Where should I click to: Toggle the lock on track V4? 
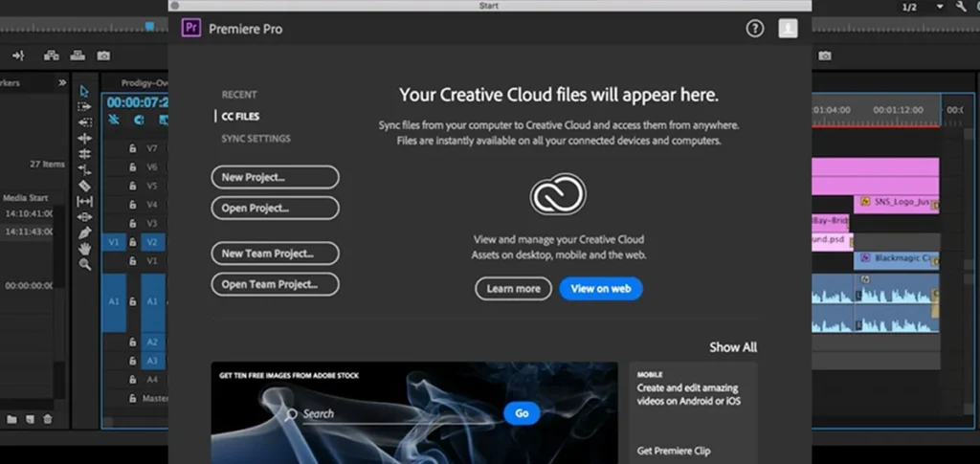132,205
